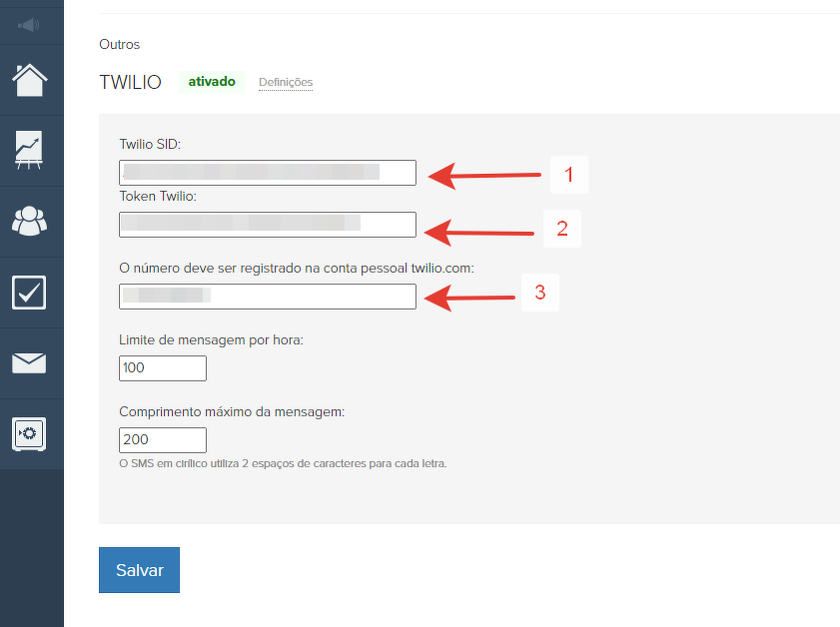Click the red number 1 annotation marker
This screenshot has height=627, width=840.
tap(568, 175)
